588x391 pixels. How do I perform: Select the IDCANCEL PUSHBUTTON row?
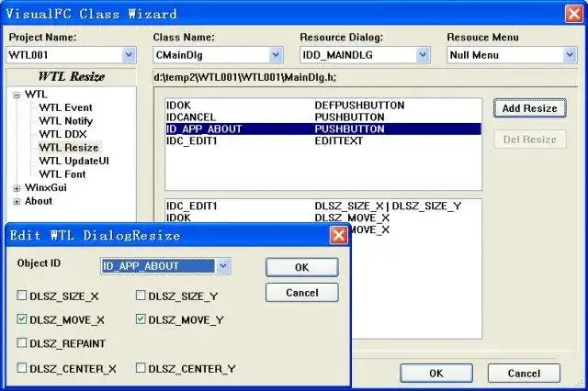point(323,117)
